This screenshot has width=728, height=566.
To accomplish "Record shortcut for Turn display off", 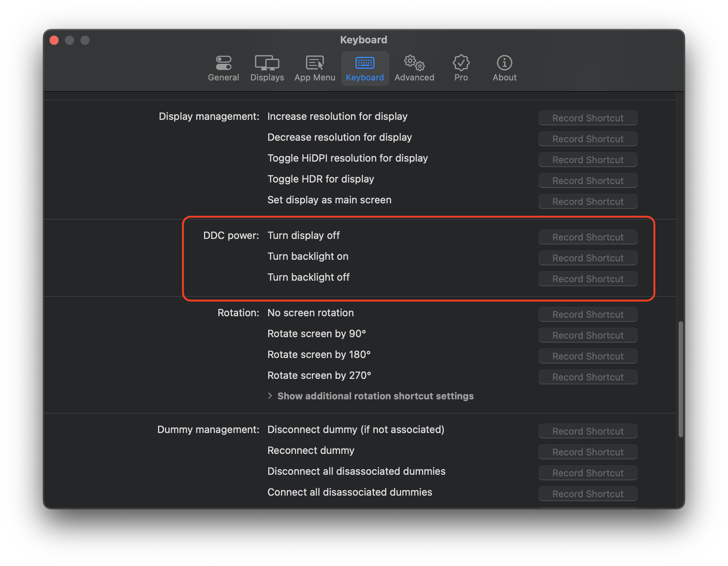I will click(587, 237).
